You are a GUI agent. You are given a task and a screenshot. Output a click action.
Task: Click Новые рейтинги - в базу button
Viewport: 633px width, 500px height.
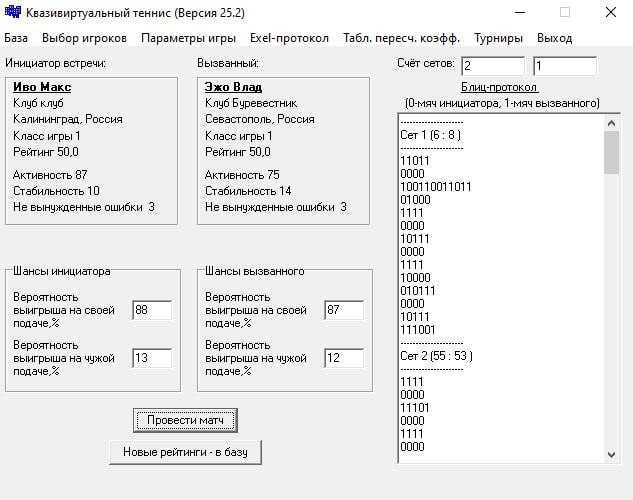tap(185, 452)
